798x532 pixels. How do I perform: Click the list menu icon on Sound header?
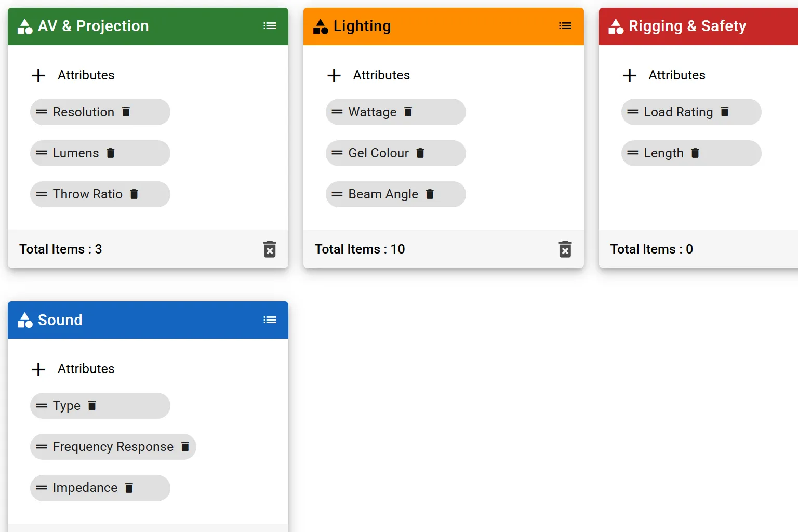click(x=270, y=320)
